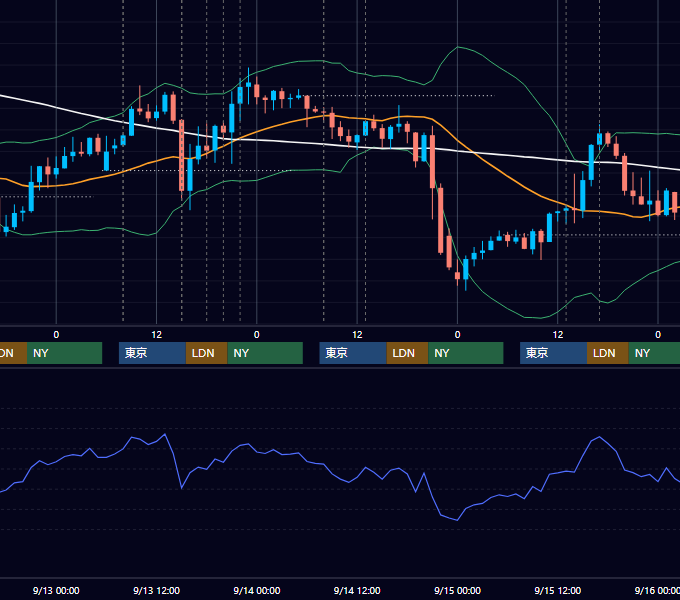Select the NY session block spanning 9/13 00:00
The image size is (680, 600).
click(x=64, y=353)
